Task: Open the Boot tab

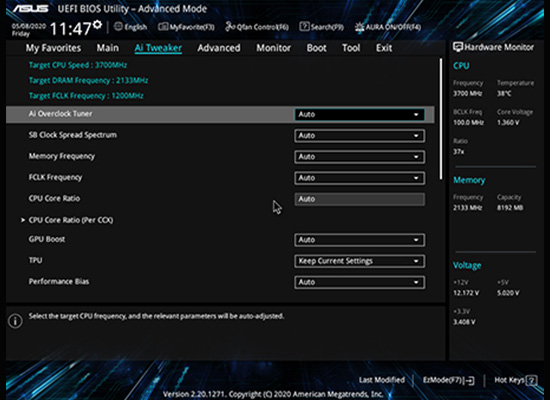Action: [317, 48]
